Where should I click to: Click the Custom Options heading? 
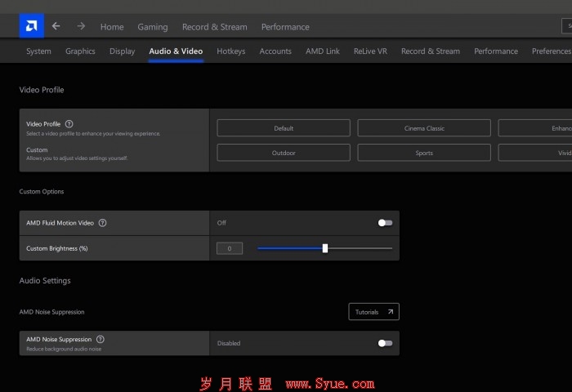tap(42, 191)
